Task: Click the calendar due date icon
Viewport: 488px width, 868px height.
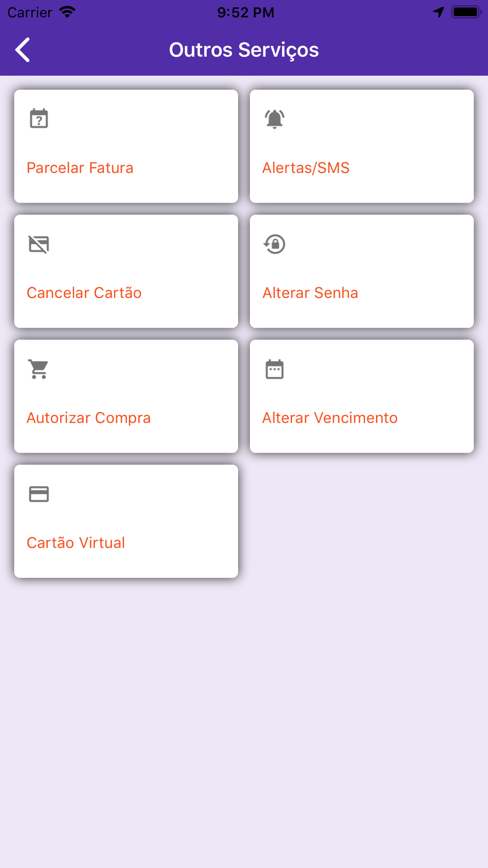Action: coord(275,369)
